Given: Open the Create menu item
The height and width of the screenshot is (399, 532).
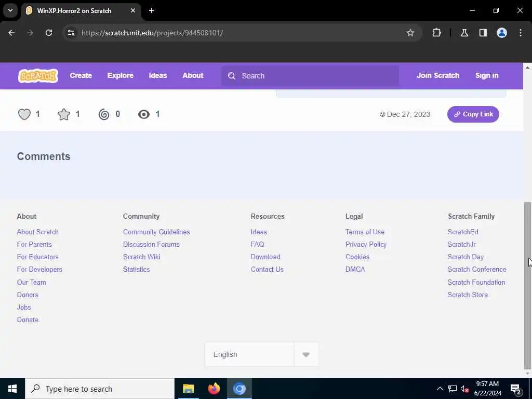Looking at the screenshot, I should click(x=81, y=76).
